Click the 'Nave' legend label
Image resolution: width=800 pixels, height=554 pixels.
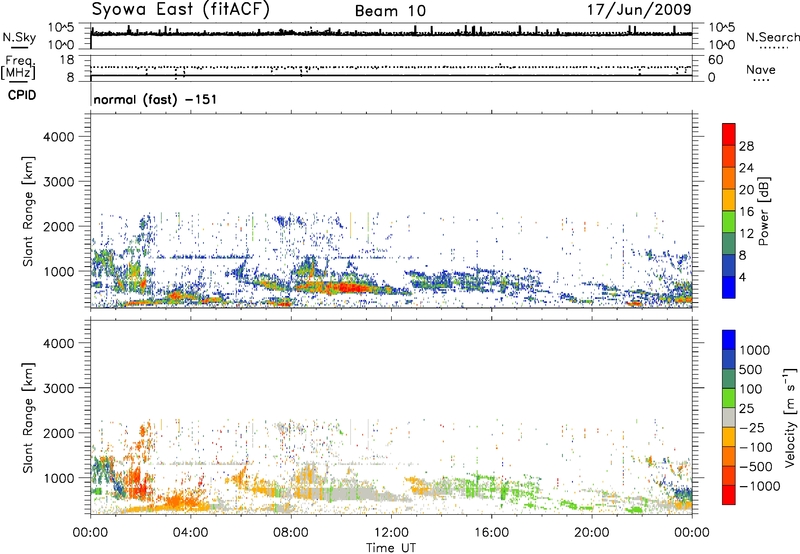(x=761, y=69)
